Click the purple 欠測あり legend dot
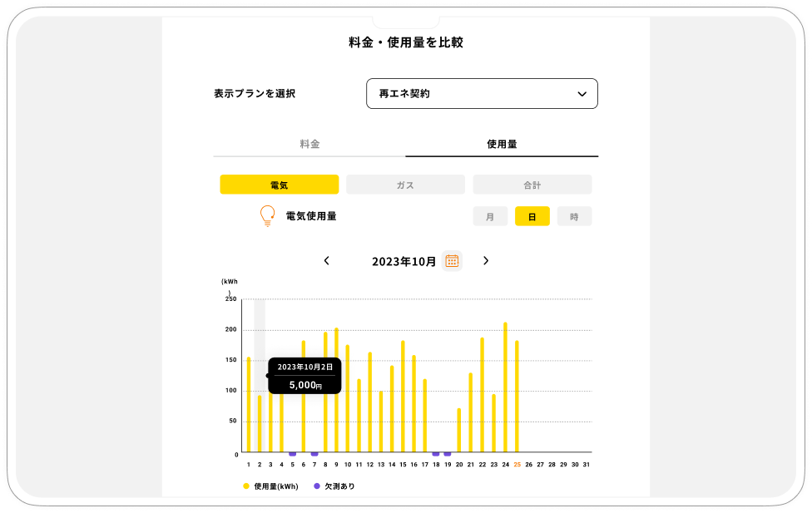This screenshot has height=513, width=812. 316,486
